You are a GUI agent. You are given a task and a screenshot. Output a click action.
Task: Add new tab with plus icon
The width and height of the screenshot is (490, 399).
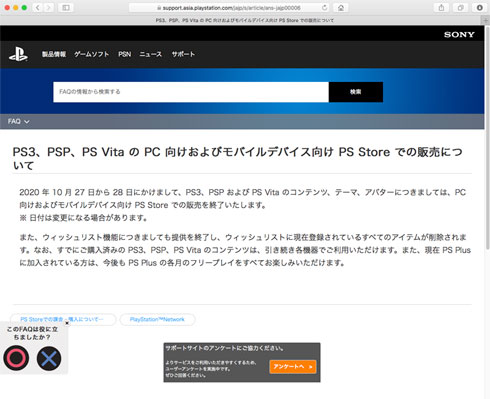486,20
